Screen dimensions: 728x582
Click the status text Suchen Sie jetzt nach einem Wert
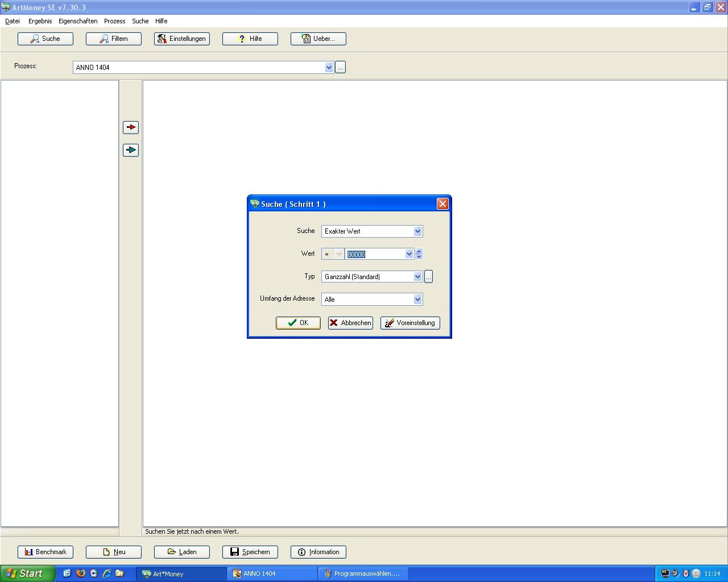pos(192,531)
